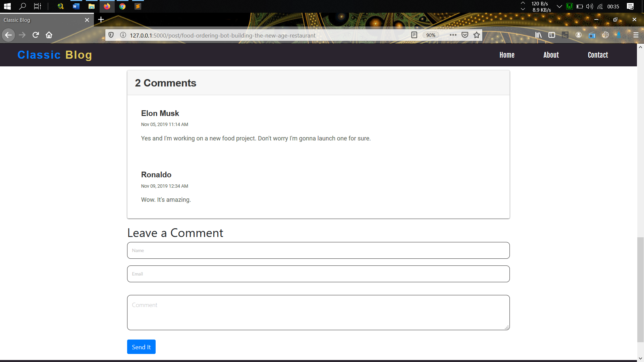Image resolution: width=644 pixels, height=362 pixels.
Task: Save page to Pocket icon
Action: (x=465, y=35)
